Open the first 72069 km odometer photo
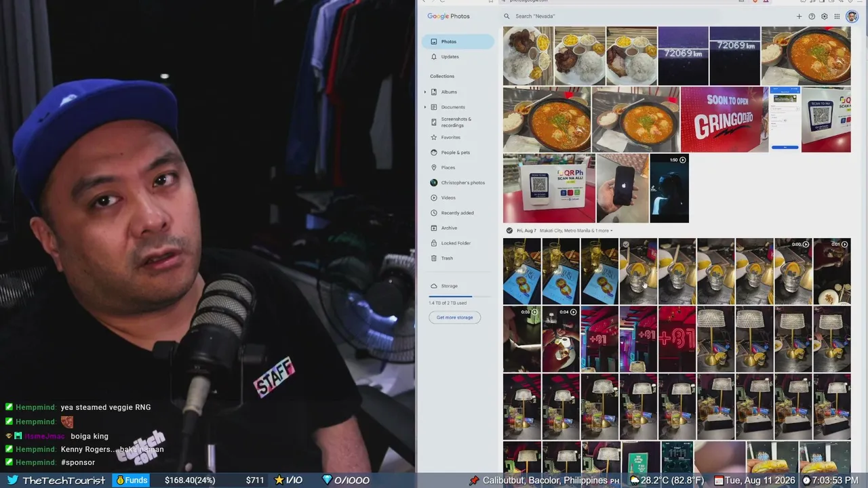Image resolution: width=868 pixels, height=488 pixels. (x=683, y=56)
